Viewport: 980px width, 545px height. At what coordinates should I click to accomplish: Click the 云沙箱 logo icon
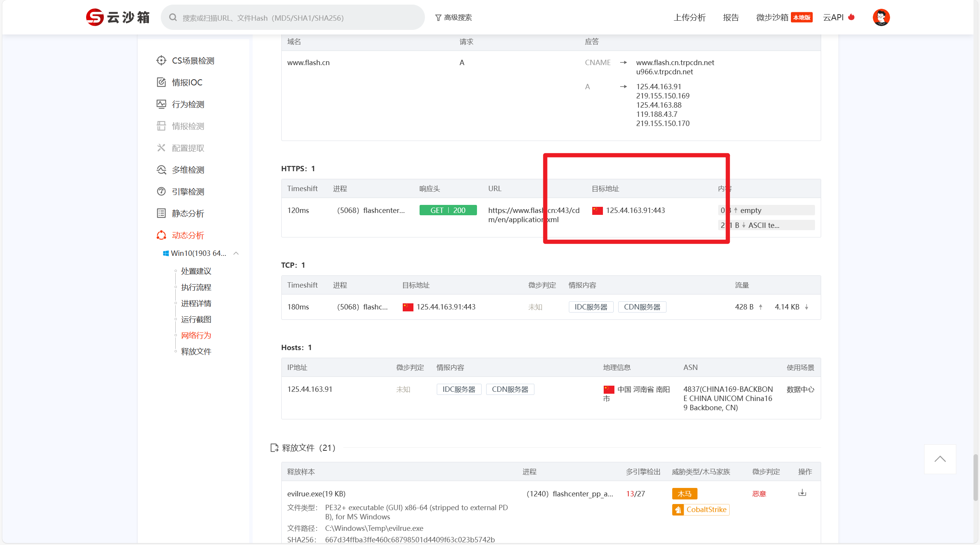pos(95,17)
